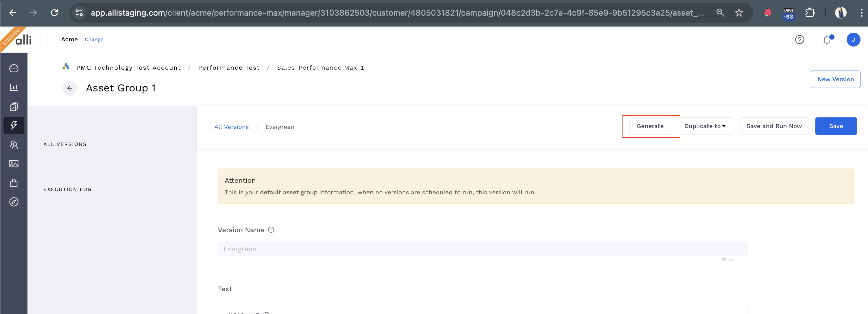Open the dashboard gauge icon in sidebar
Screen dimensions: 868x314
coord(14,69)
